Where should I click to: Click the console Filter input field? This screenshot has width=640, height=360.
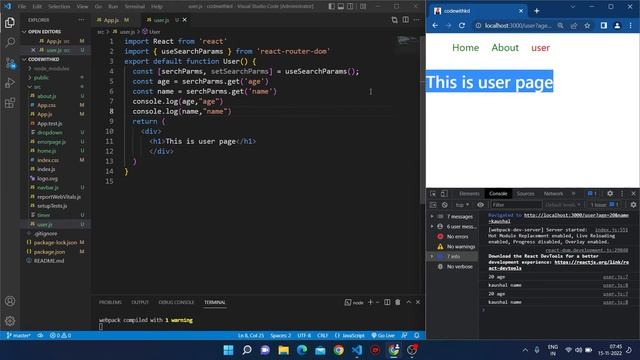[x=516, y=205]
